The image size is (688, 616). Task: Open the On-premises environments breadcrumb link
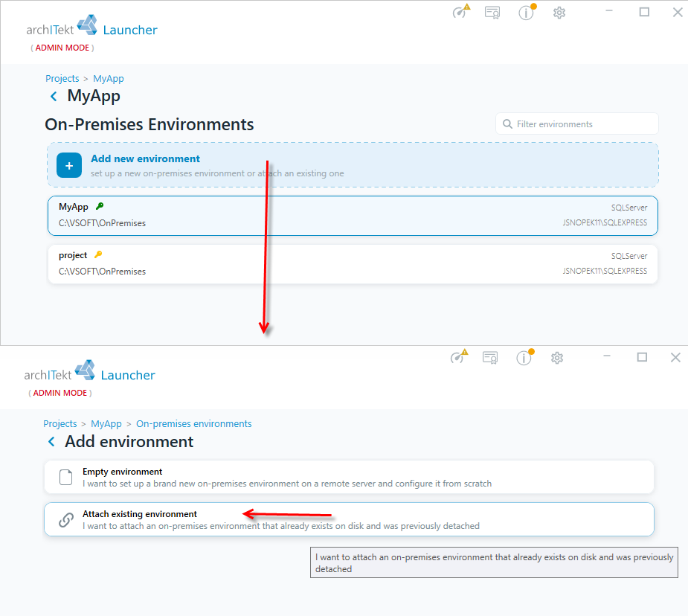coord(194,424)
